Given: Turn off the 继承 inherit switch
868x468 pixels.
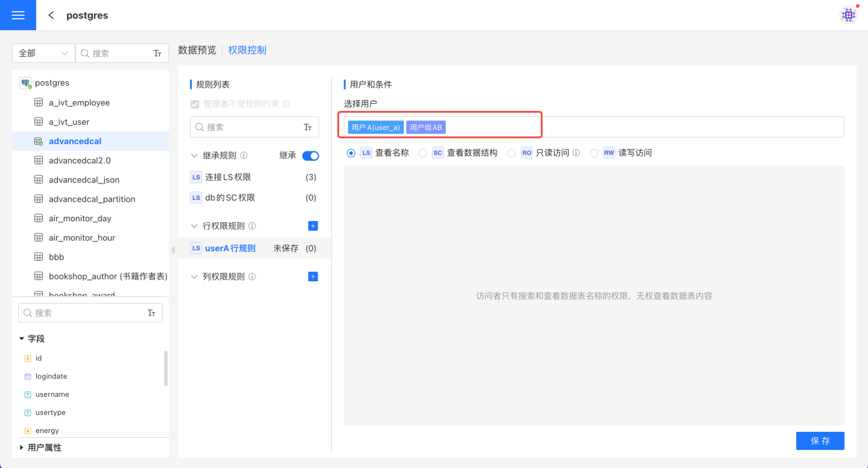Looking at the screenshot, I should pyautogui.click(x=310, y=155).
